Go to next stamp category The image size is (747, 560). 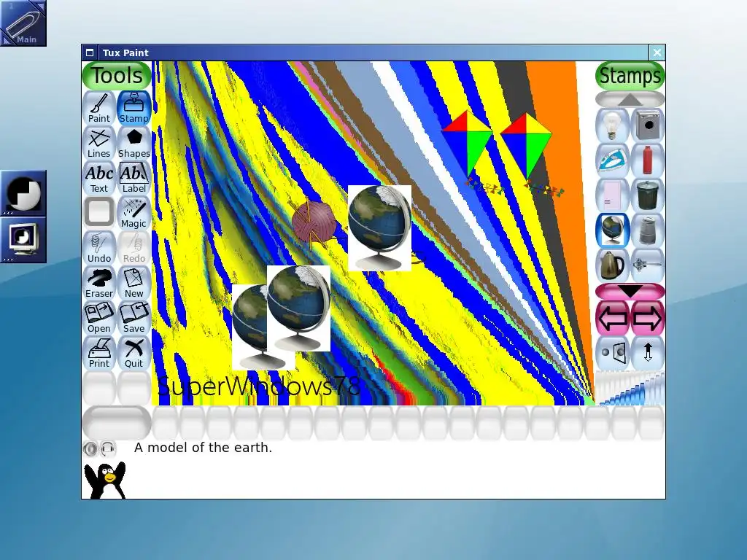click(648, 318)
